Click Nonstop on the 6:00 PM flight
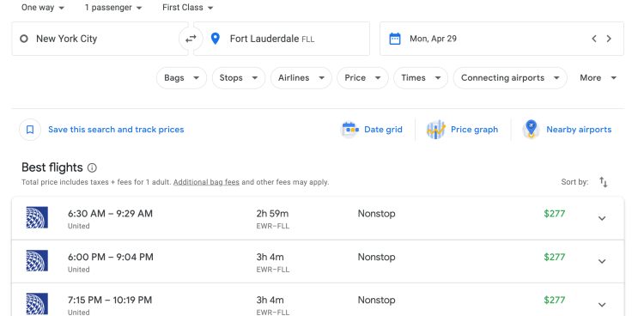The image size is (644, 316). (376, 257)
